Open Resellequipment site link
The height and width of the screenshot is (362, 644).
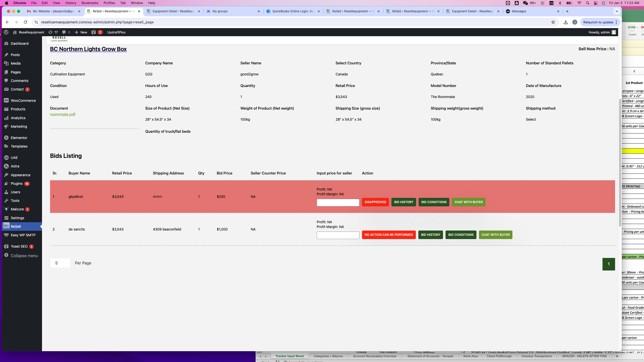(x=28, y=32)
